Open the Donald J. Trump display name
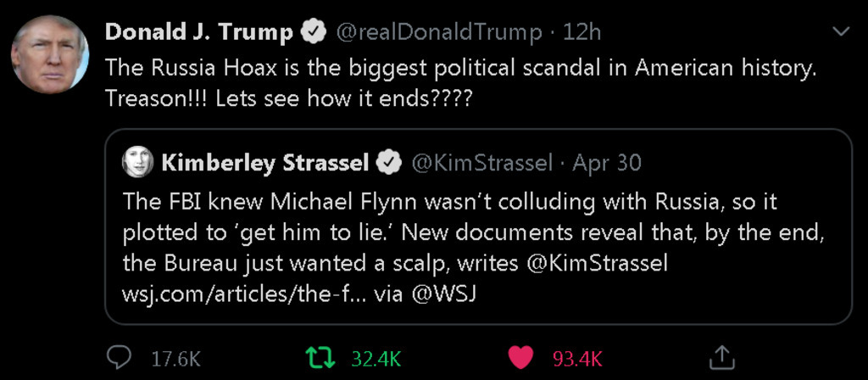868x380 pixels. point(198,32)
